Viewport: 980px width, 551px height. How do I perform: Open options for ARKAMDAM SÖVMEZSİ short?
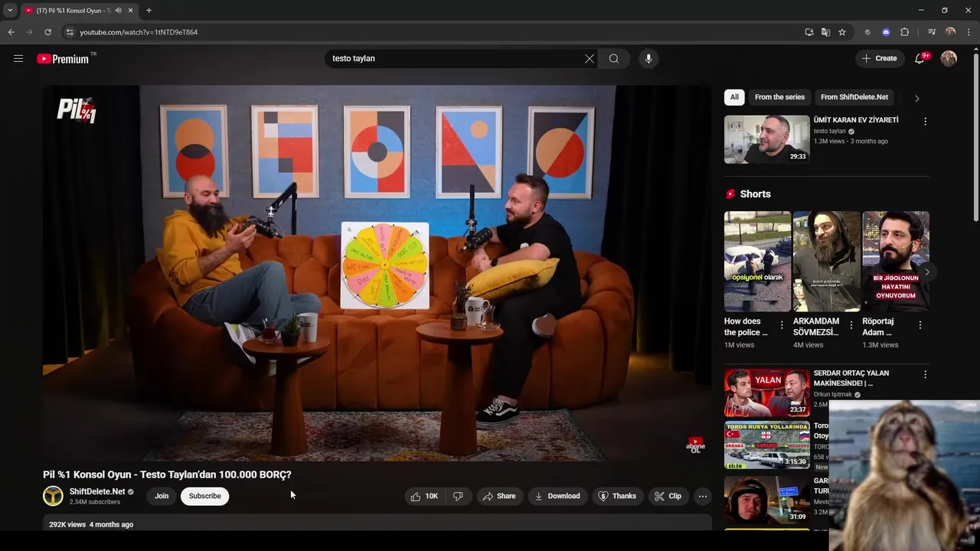(x=851, y=325)
